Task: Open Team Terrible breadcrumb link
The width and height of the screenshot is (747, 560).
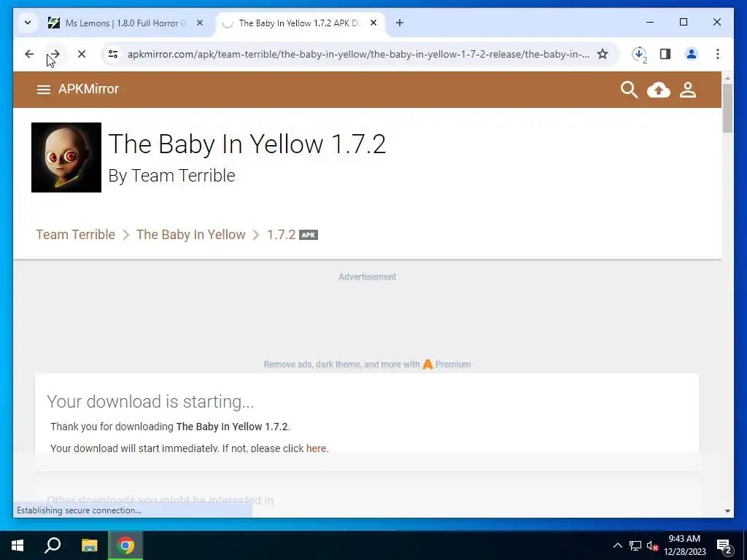Action: point(75,235)
